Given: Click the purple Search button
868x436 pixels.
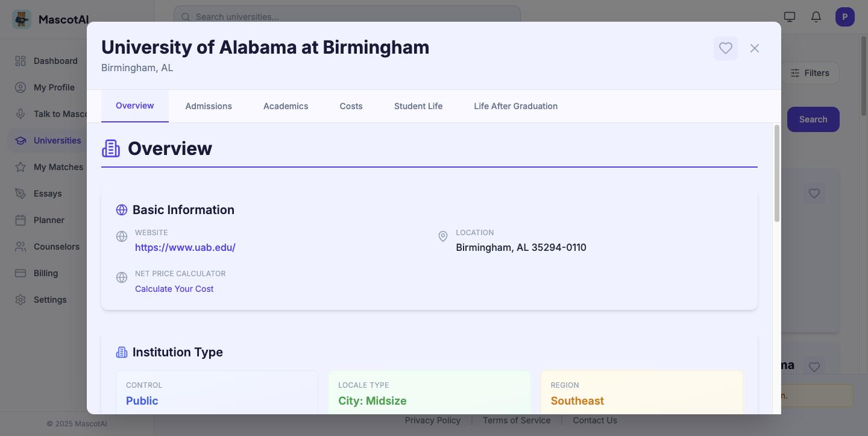Looking at the screenshot, I should point(813,119).
